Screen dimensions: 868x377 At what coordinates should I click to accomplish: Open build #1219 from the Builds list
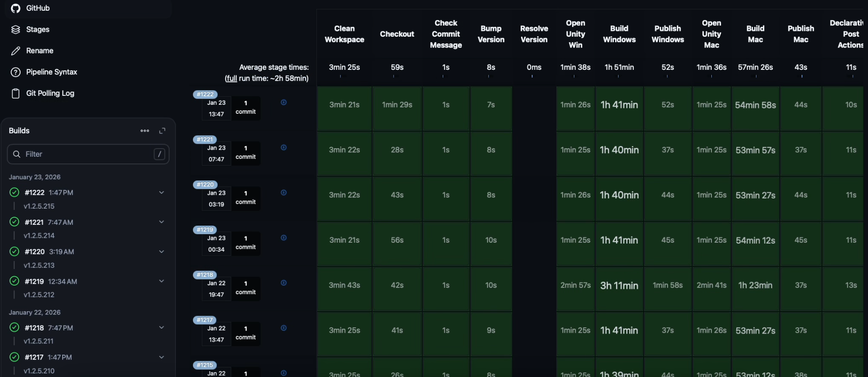coord(34,282)
